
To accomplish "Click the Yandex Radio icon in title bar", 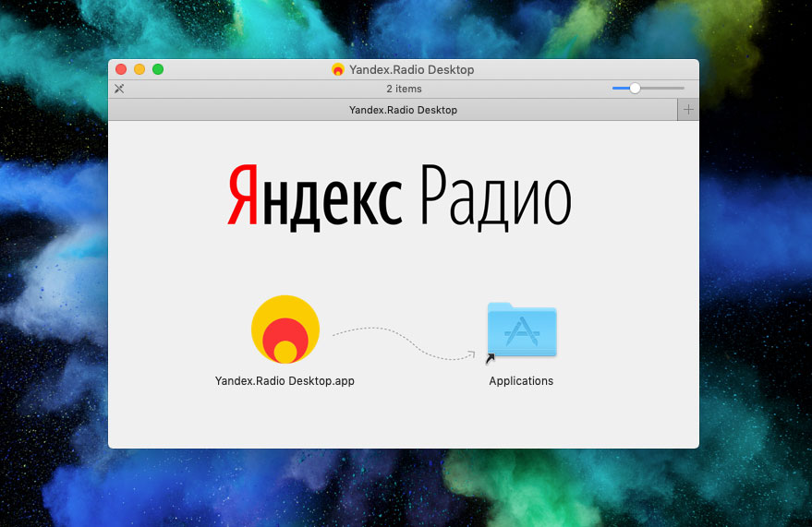I will [x=338, y=69].
